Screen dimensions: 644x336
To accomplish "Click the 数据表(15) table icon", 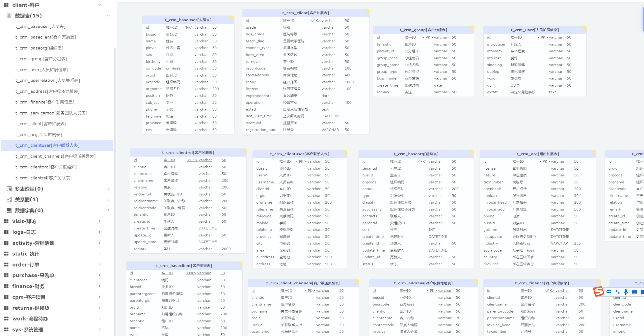I will 9,15.
